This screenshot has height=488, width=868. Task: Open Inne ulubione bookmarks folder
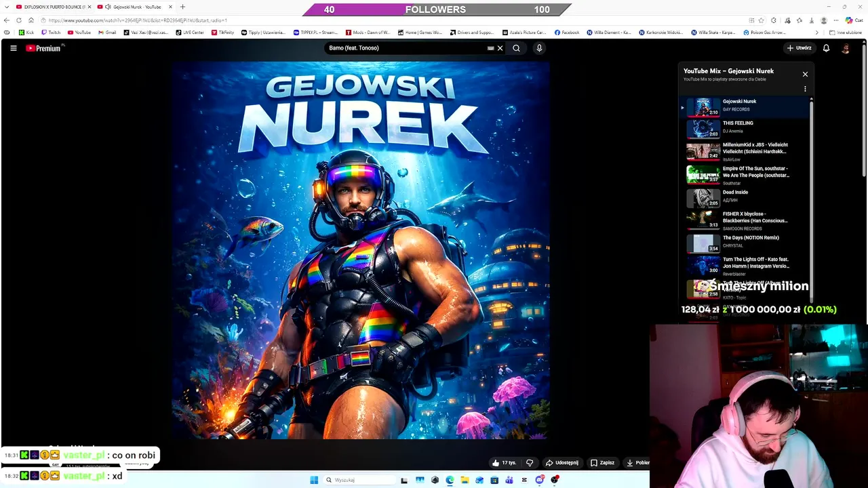pos(845,33)
